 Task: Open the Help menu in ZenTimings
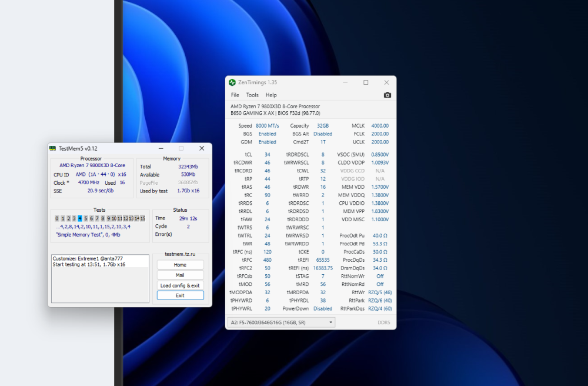pyautogui.click(x=271, y=95)
